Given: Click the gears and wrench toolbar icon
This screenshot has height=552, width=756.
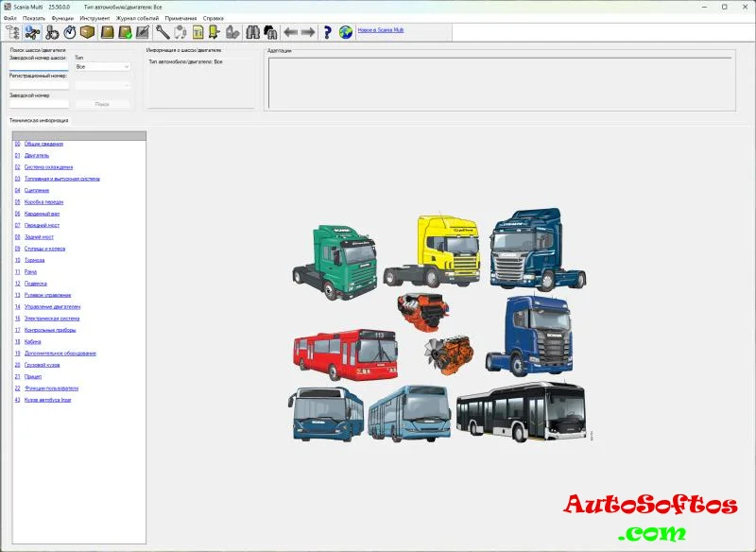Looking at the screenshot, I should pos(52,32).
